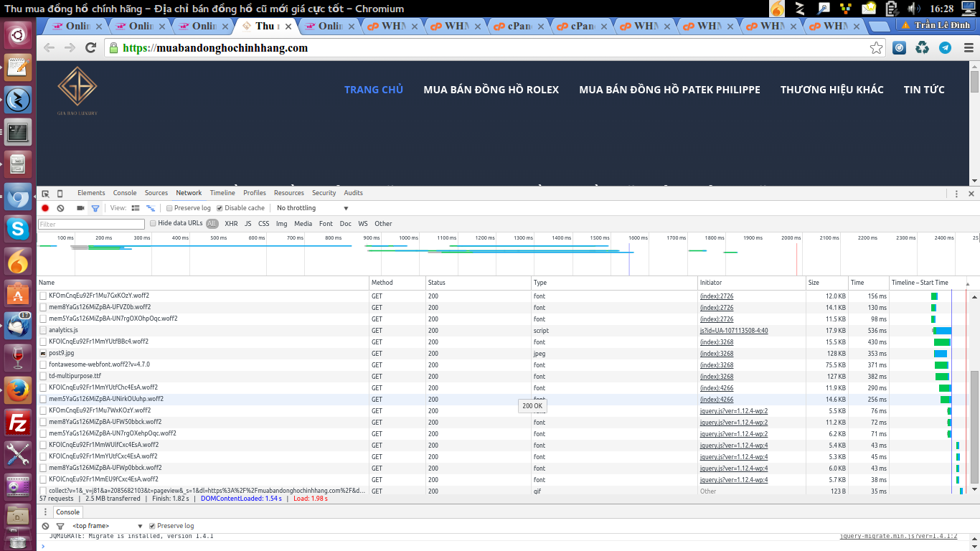Image resolution: width=980 pixels, height=551 pixels.
Task: Enable Preserve log in the Network toolbar
Action: [x=169, y=208]
